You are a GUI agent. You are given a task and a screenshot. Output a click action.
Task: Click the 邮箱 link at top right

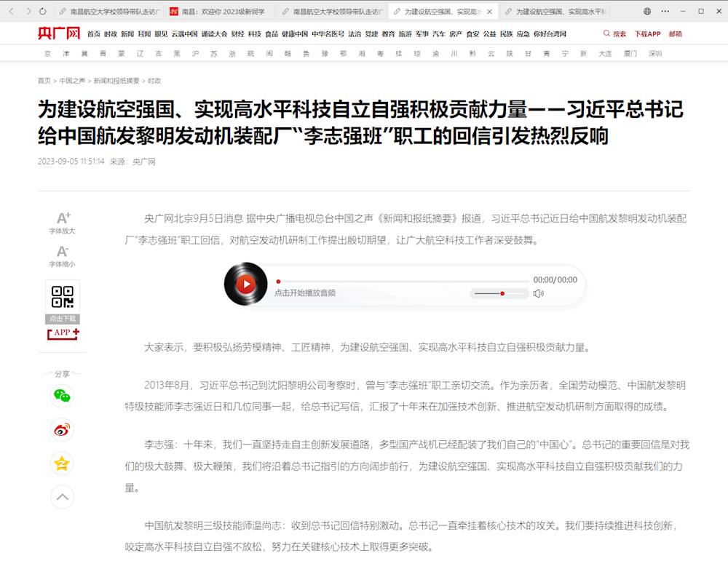pos(673,33)
